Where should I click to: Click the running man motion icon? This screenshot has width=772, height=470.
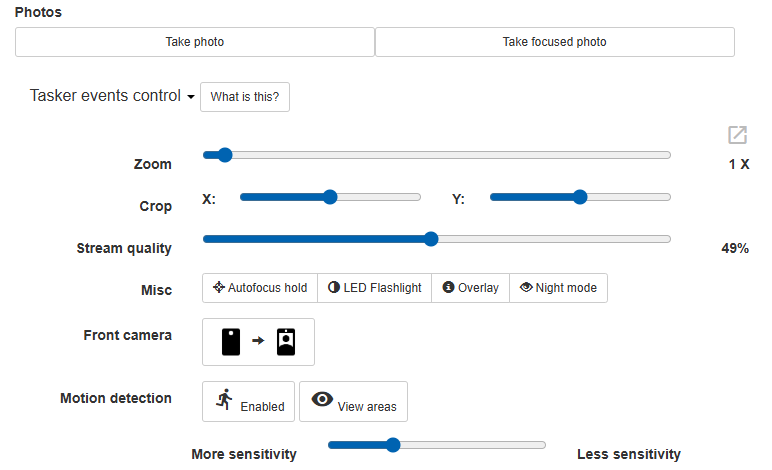click(224, 400)
